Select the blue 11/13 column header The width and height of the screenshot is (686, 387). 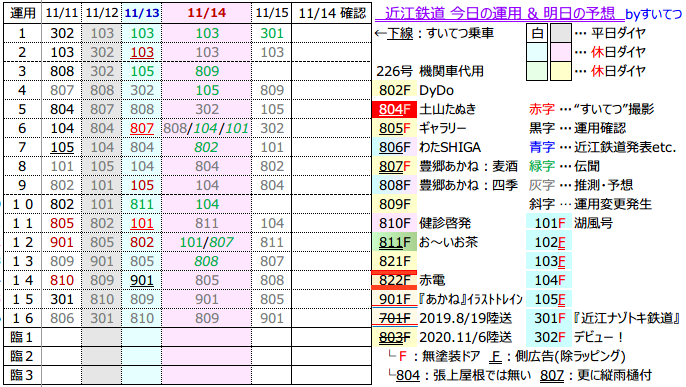142,13
